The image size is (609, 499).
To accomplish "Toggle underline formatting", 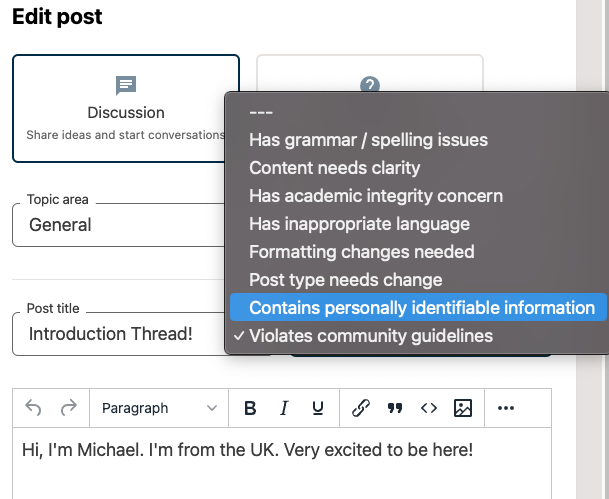I will (x=318, y=408).
